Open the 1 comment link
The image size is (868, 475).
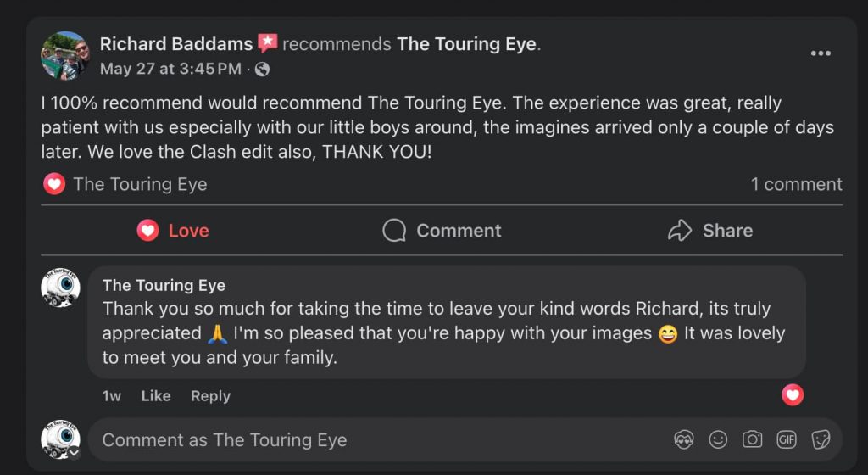[796, 184]
